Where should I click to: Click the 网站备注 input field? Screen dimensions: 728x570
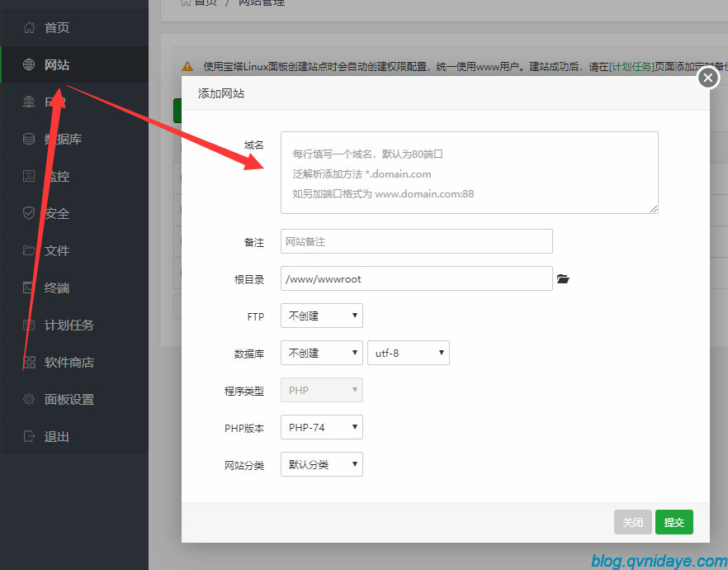coord(417,241)
